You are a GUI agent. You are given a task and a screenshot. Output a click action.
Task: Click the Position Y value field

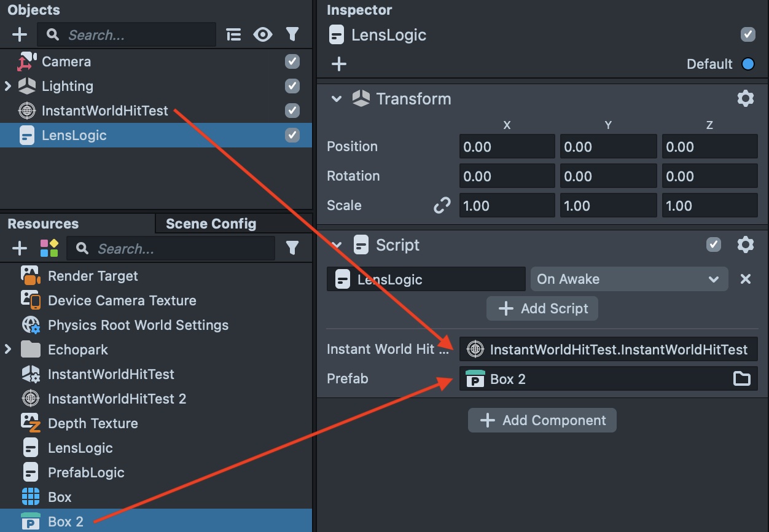[608, 147]
